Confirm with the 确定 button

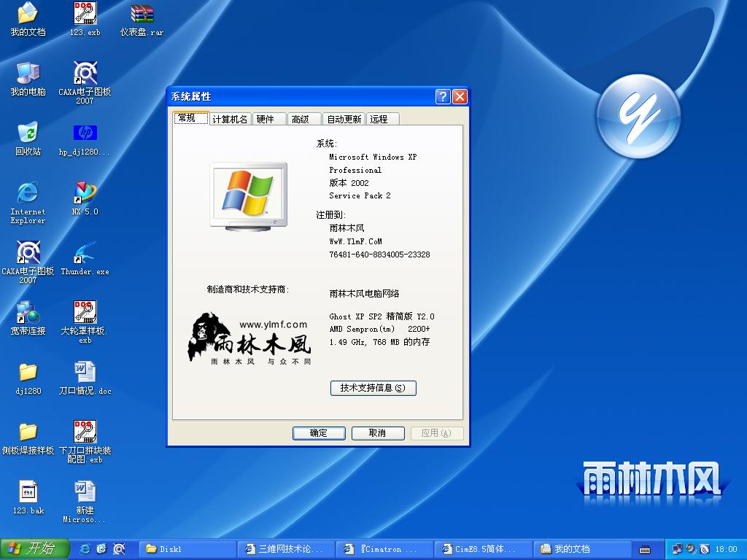pyautogui.click(x=319, y=433)
